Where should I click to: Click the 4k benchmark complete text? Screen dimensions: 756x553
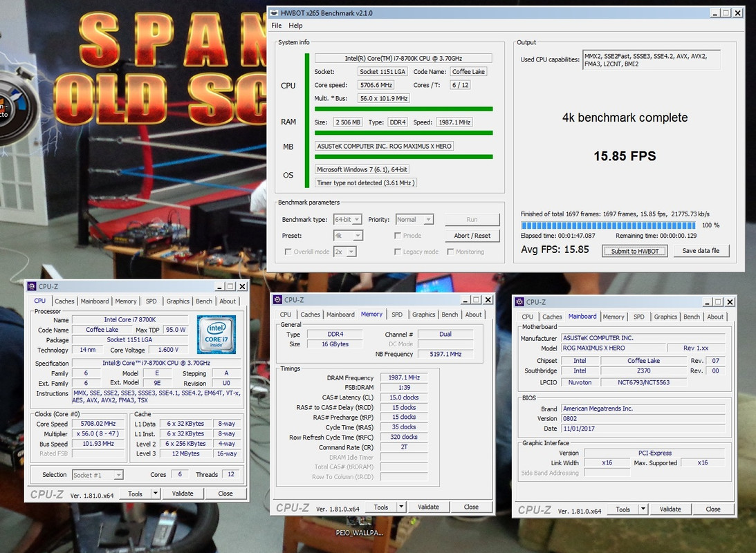pos(625,118)
